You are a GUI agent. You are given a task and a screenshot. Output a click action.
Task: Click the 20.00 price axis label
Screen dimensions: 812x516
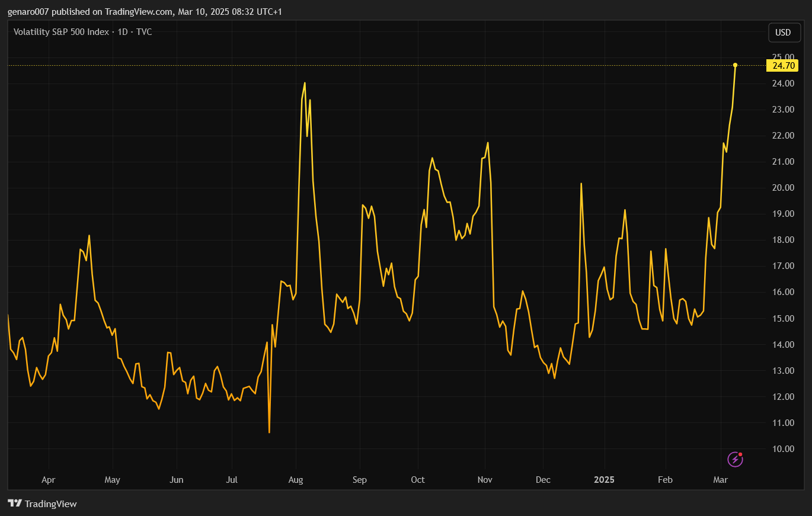pyautogui.click(x=782, y=188)
